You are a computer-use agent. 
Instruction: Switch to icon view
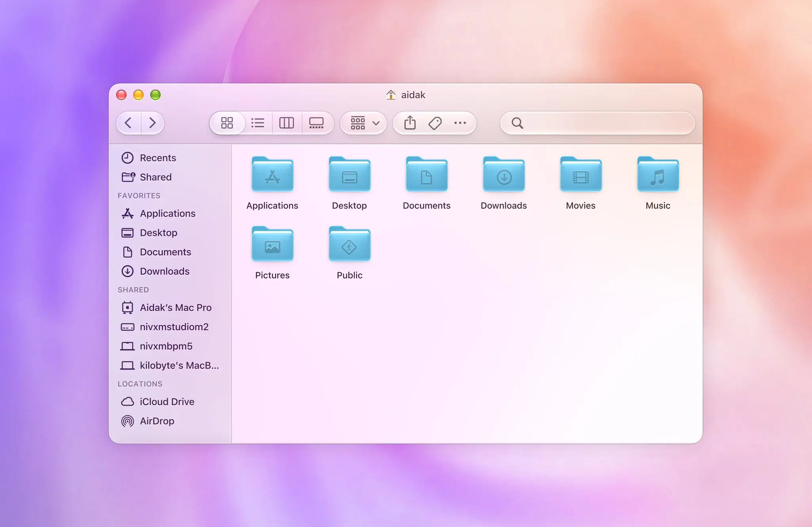227,123
